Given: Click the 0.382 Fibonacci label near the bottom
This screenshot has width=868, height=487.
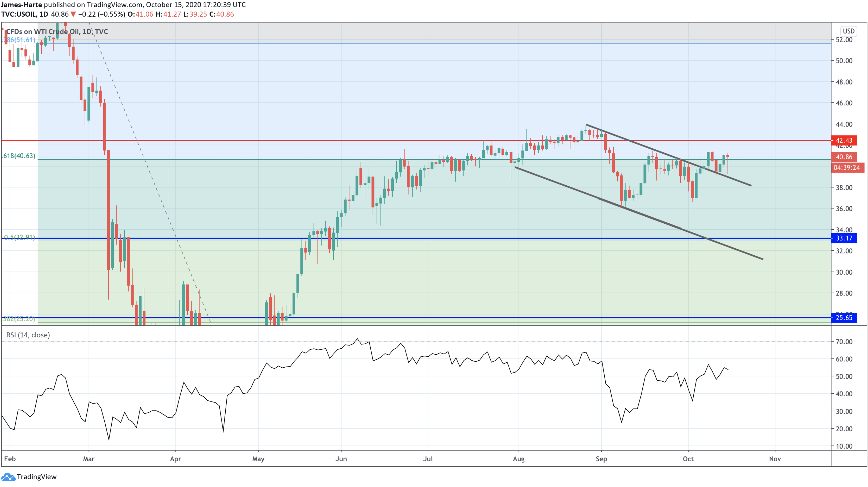Looking at the screenshot, I should point(19,319).
